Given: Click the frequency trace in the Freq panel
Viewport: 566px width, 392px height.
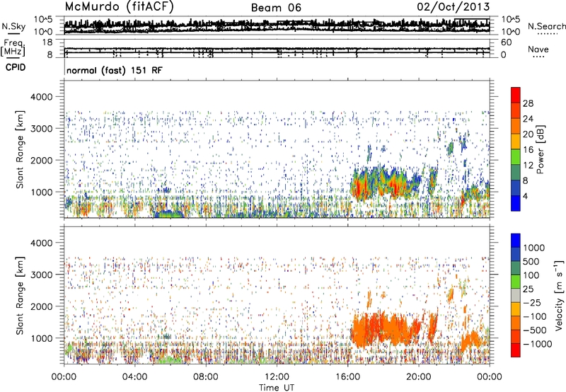Looking at the screenshot, I should pyautogui.click(x=277, y=49).
